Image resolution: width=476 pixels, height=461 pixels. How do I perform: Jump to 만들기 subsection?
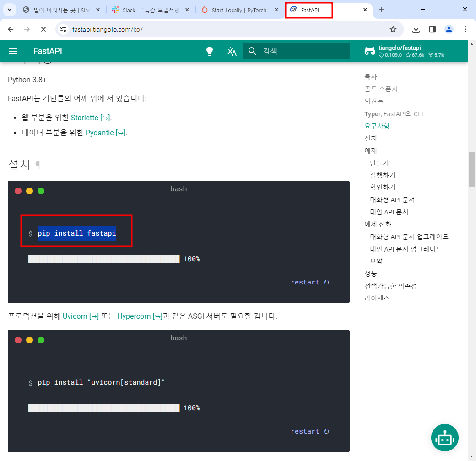(379, 163)
